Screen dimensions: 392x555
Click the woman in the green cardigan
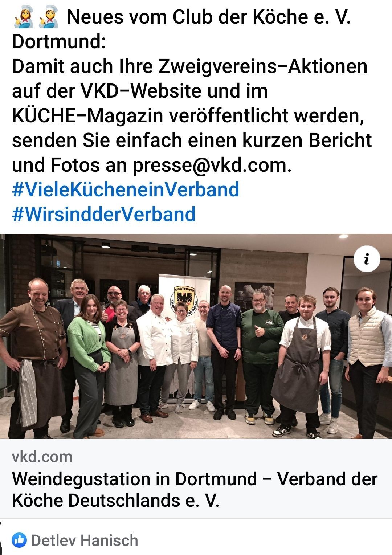click(88, 363)
